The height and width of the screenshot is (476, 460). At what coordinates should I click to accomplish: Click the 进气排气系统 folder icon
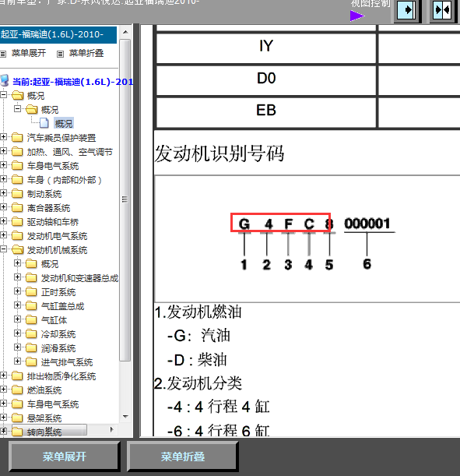31,361
